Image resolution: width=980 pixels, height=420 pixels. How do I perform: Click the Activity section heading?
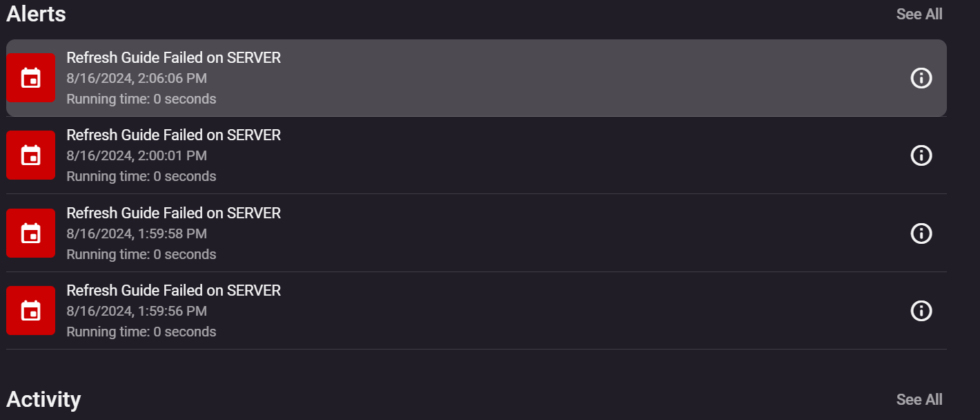[43, 399]
